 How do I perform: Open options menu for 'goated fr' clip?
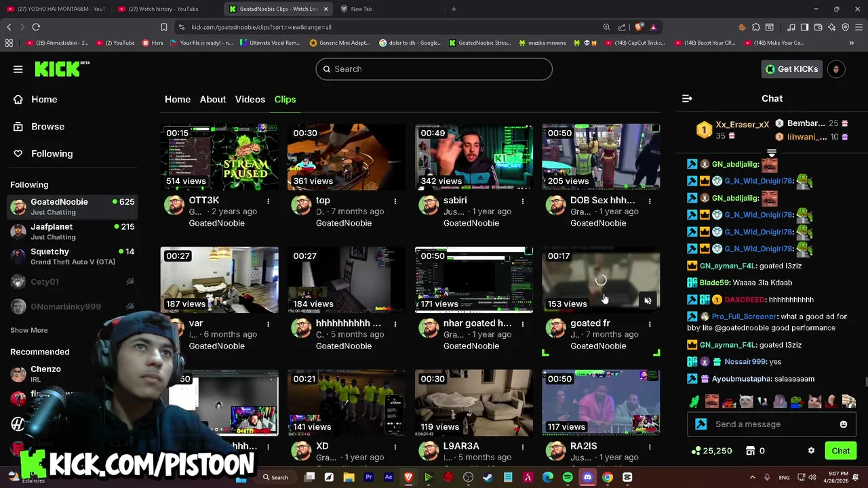[650, 324]
